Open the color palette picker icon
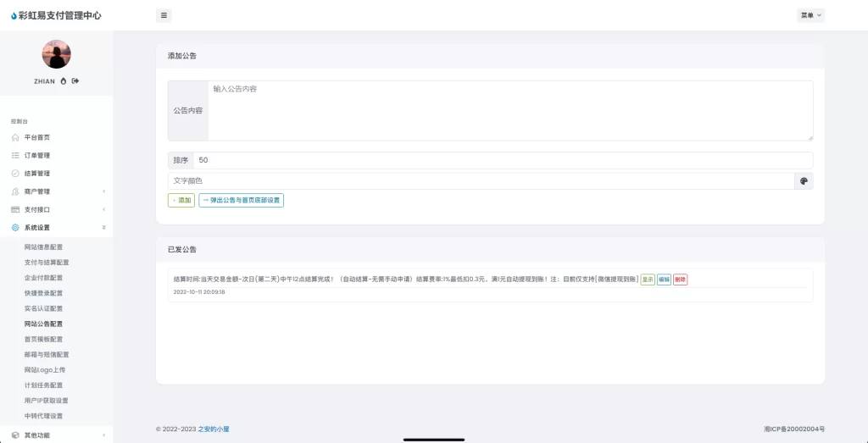The width and height of the screenshot is (868, 443). tap(804, 181)
